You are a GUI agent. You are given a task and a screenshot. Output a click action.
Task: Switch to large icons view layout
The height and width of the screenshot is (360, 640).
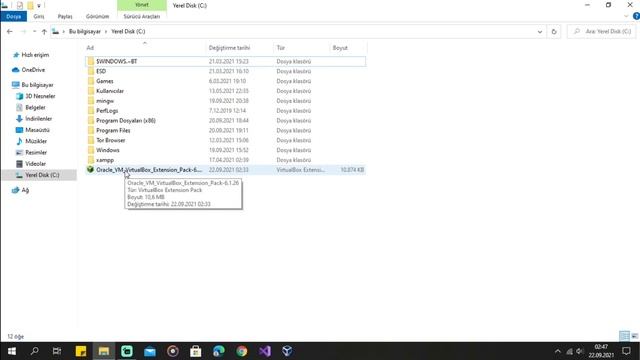point(635,336)
